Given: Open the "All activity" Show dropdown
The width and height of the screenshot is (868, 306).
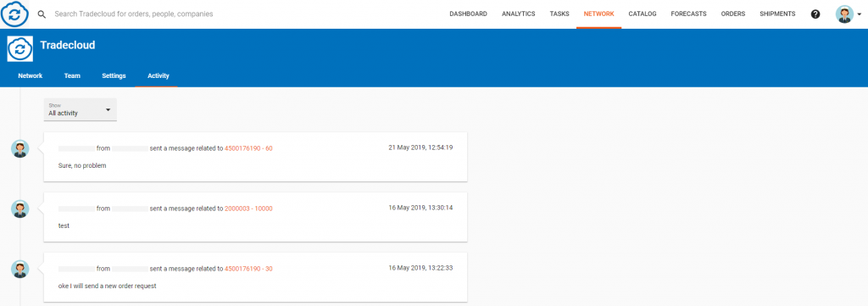Looking at the screenshot, I should (81, 109).
